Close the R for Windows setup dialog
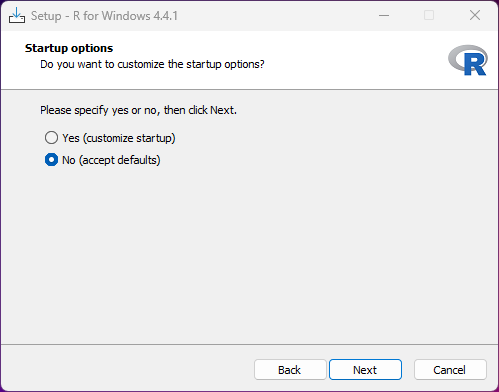The image size is (499, 392). (475, 15)
